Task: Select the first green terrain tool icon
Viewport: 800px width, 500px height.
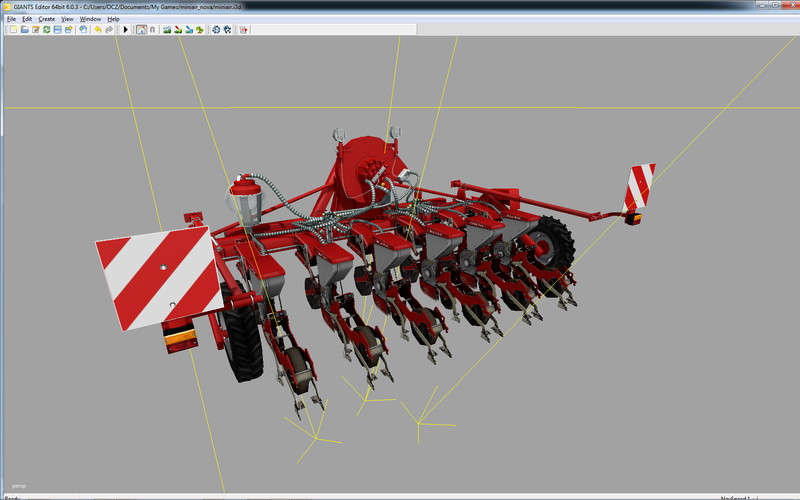Action: click(167, 30)
